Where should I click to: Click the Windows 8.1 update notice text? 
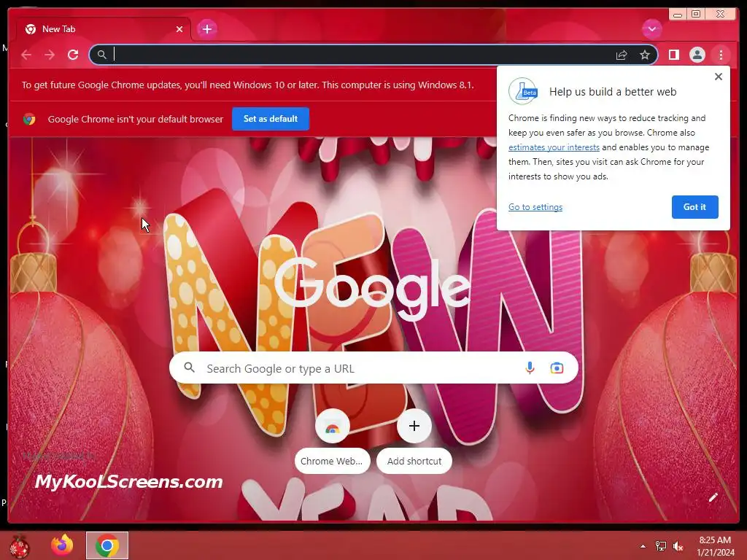(248, 85)
